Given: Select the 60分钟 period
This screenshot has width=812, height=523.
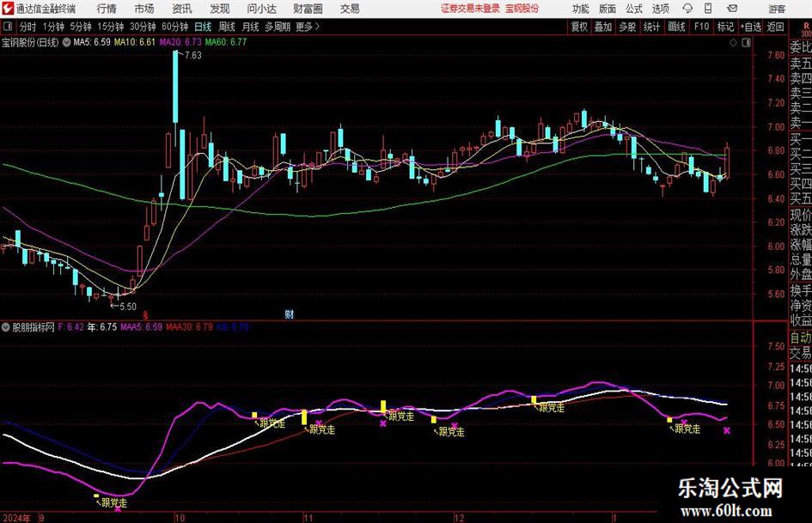Looking at the screenshot, I should [175, 27].
